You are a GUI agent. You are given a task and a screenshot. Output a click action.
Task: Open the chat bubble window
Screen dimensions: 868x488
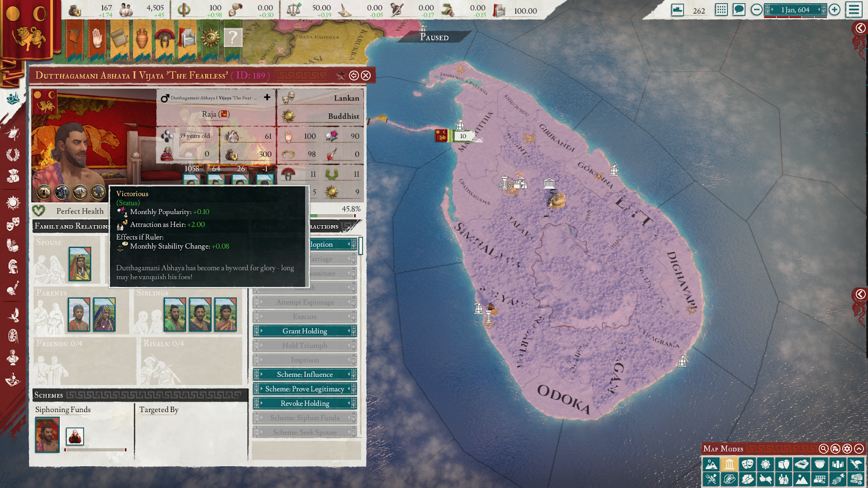(x=739, y=10)
